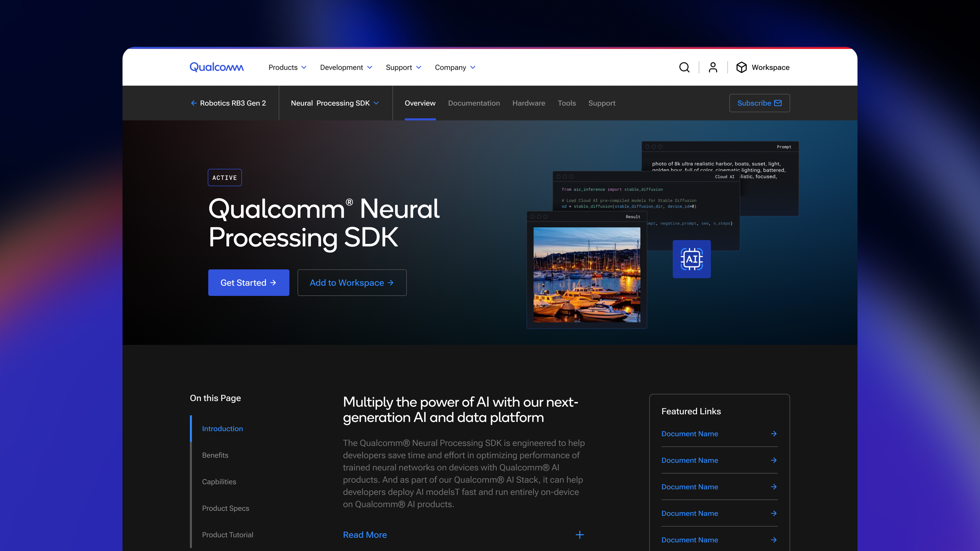Click the Workspace cube icon

741,67
